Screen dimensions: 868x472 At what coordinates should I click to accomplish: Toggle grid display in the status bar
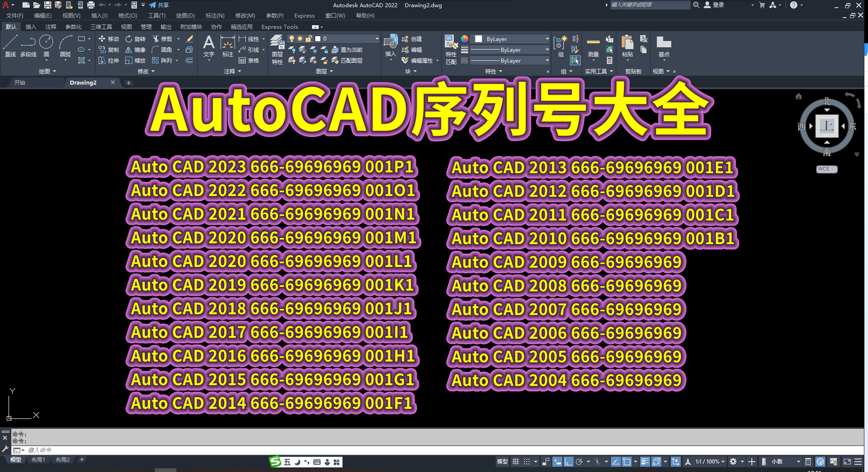516,461
